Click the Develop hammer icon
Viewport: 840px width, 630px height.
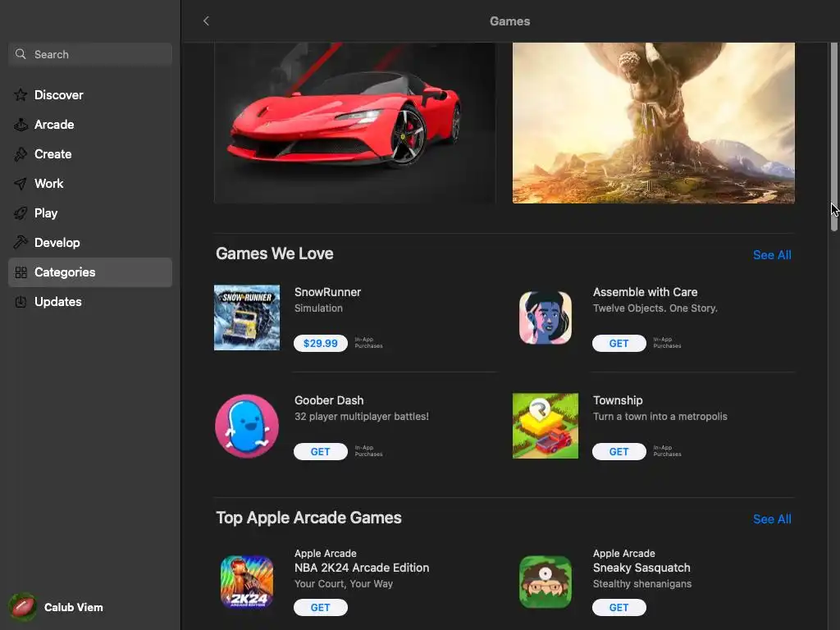click(x=21, y=243)
